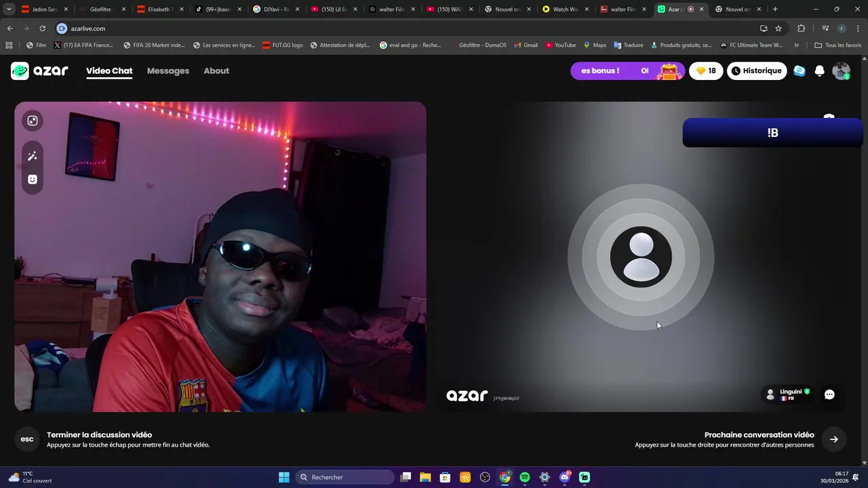The width and height of the screenshot is (868, 488).
Task: Open the gems balance showing 18
Action: 706,70
